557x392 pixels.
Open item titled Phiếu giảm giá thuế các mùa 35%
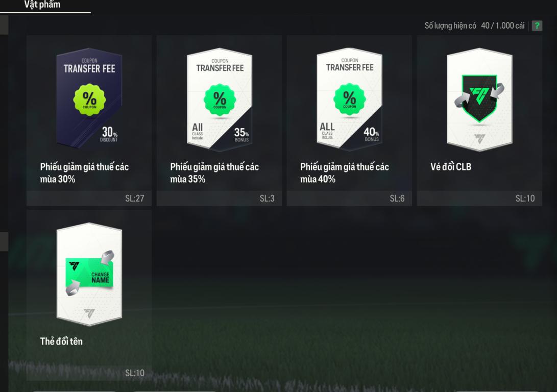pyautogui.click(x=214, y=173)
